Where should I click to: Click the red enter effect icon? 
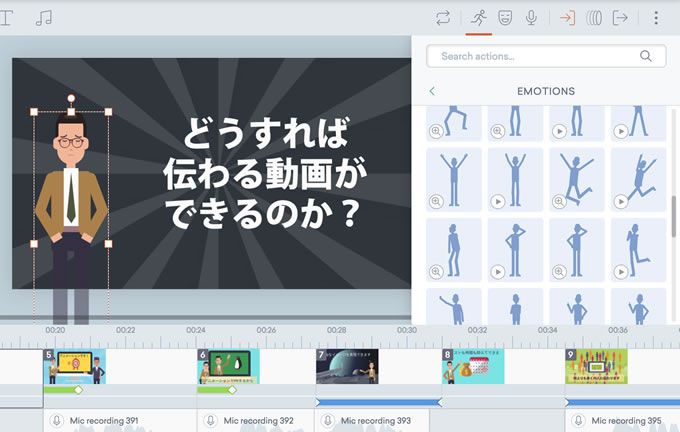[567, 18]
